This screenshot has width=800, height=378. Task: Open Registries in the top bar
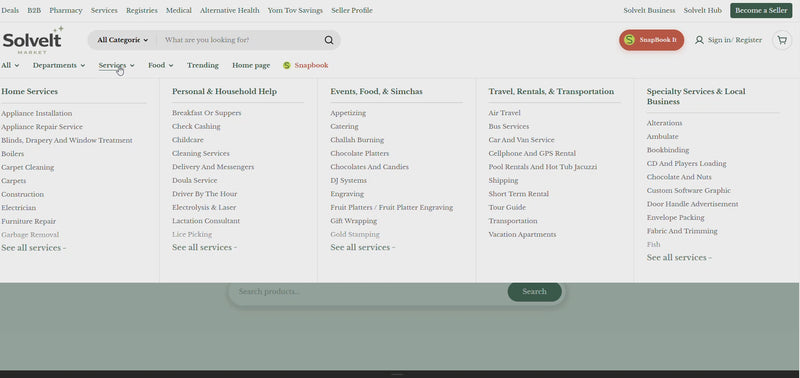142,10
